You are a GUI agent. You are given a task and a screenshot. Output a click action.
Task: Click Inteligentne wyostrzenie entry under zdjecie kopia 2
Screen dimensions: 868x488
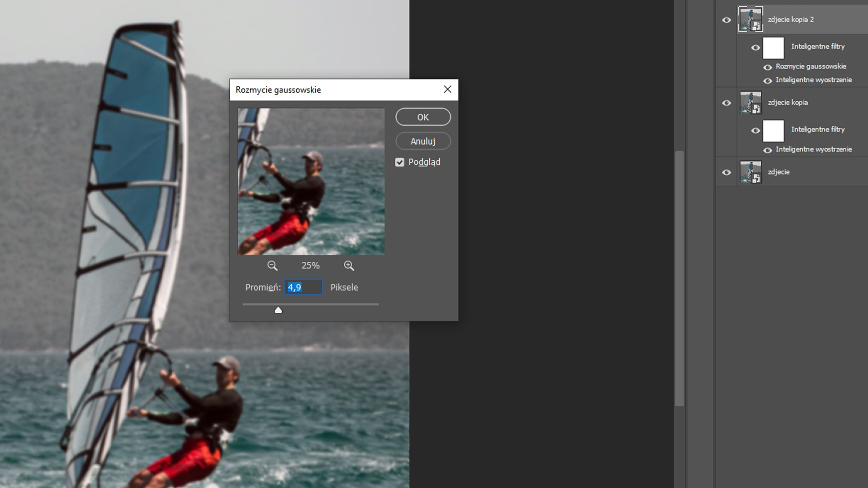tap(814, 80)
